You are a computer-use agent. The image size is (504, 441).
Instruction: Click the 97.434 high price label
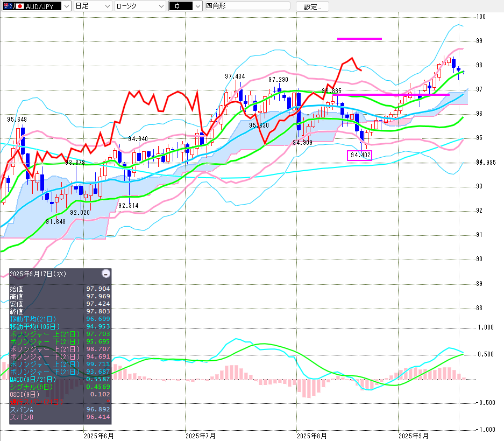point(235,76)
